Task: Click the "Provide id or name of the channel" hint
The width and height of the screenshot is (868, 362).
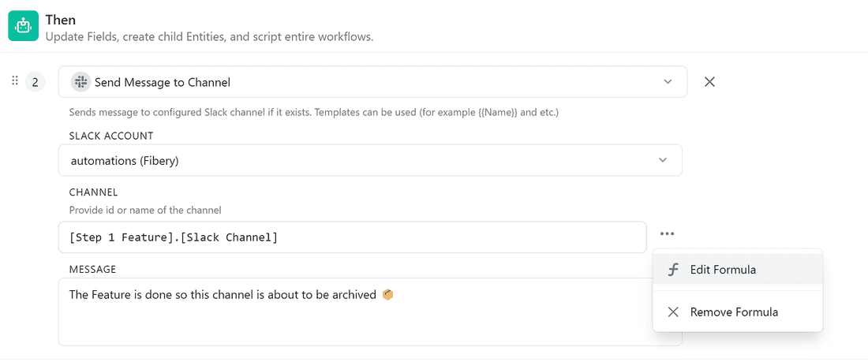Action: tap(145, 210)
